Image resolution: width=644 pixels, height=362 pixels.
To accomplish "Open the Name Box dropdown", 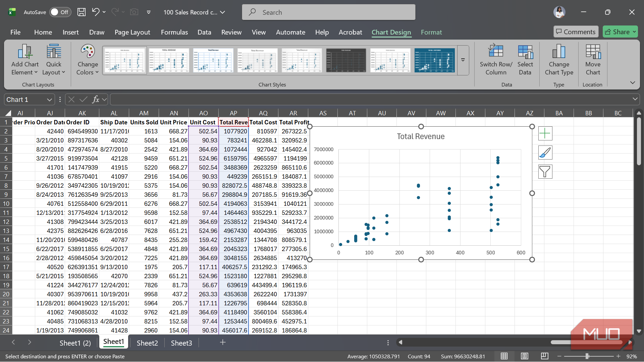I will pos(49,100).
